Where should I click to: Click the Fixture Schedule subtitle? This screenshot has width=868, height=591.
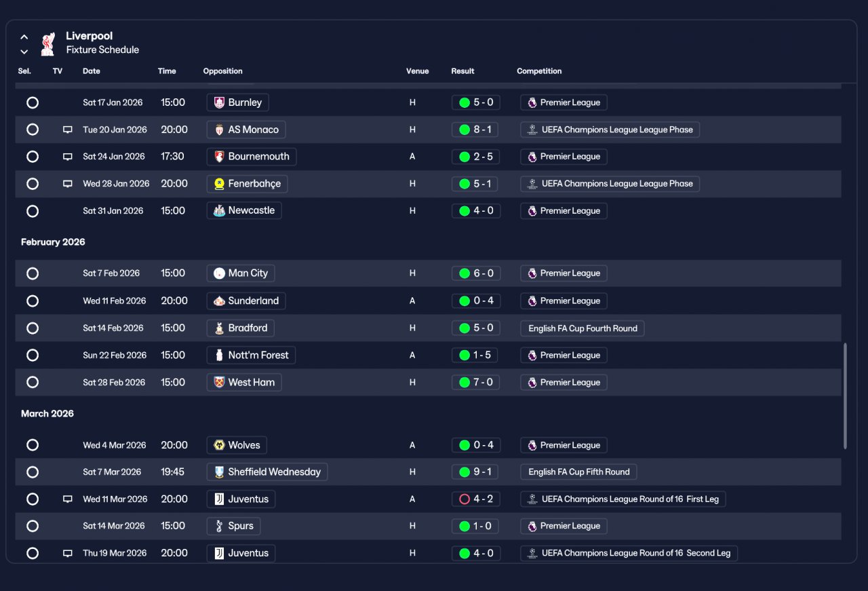click(x=102, y=50)
